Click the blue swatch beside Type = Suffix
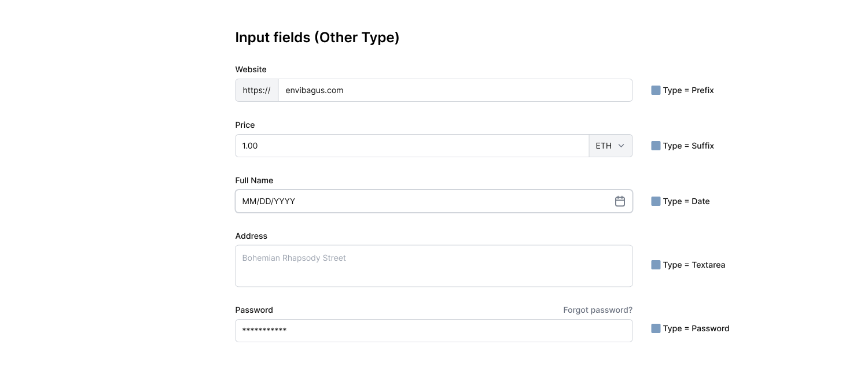Screen dimensions: 868x370 click(x=654, y=146)
